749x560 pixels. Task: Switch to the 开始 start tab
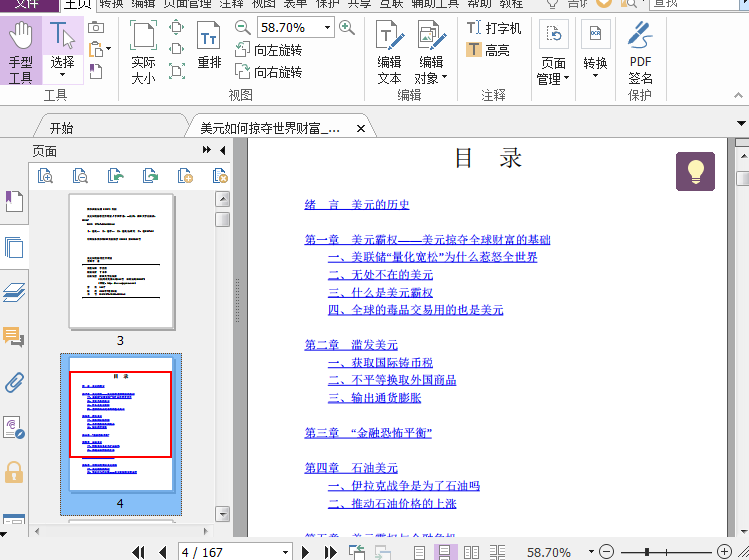[61, 128]
